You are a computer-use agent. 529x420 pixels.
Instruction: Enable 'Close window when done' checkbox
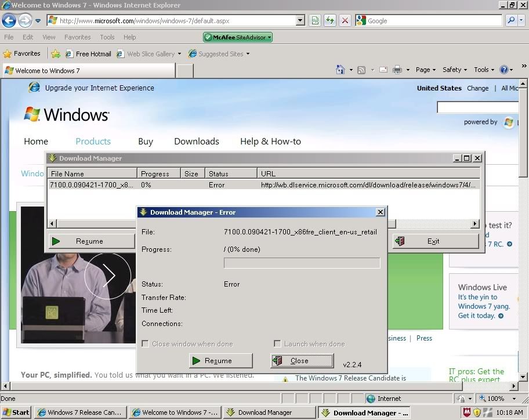point(146,344)
